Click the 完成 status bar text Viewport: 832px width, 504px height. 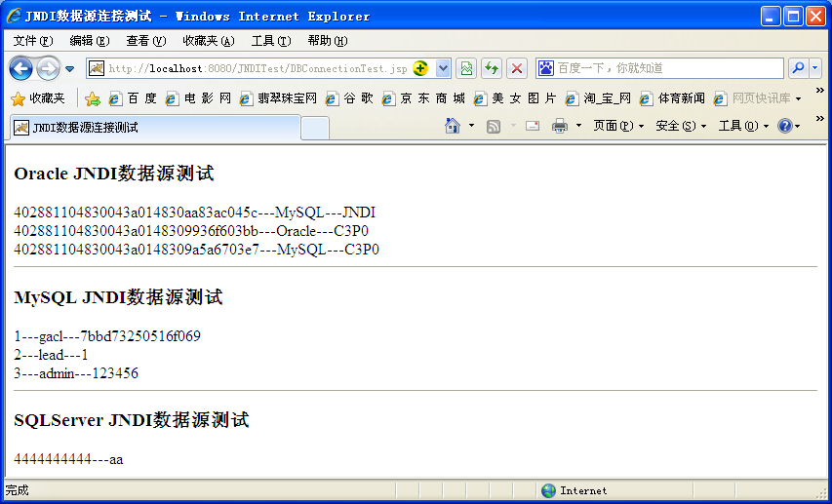pyautogui.click(x=17, y=490)
